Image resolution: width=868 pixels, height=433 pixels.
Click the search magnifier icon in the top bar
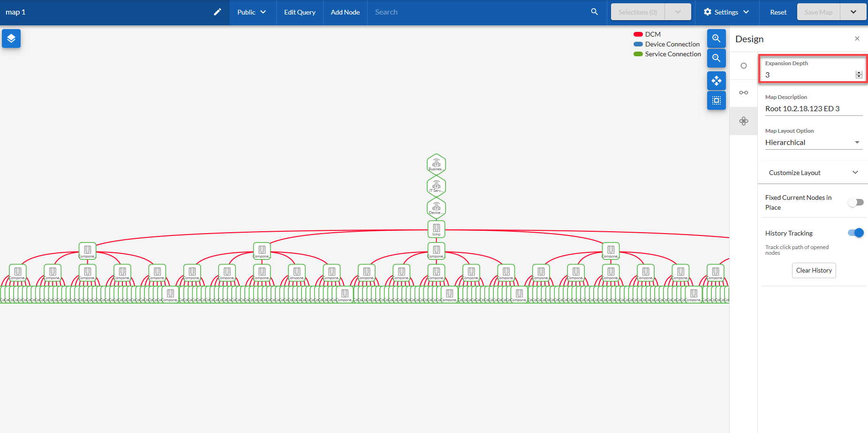[594, 12]
